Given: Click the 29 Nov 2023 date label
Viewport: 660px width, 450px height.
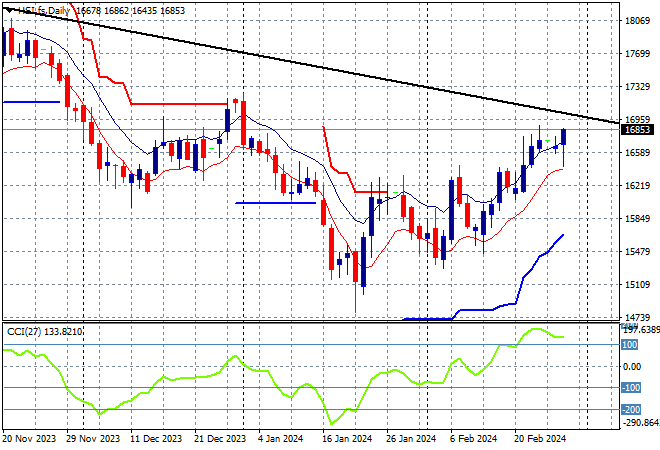Looking at the screenshot, I should (x=93, y=439).
